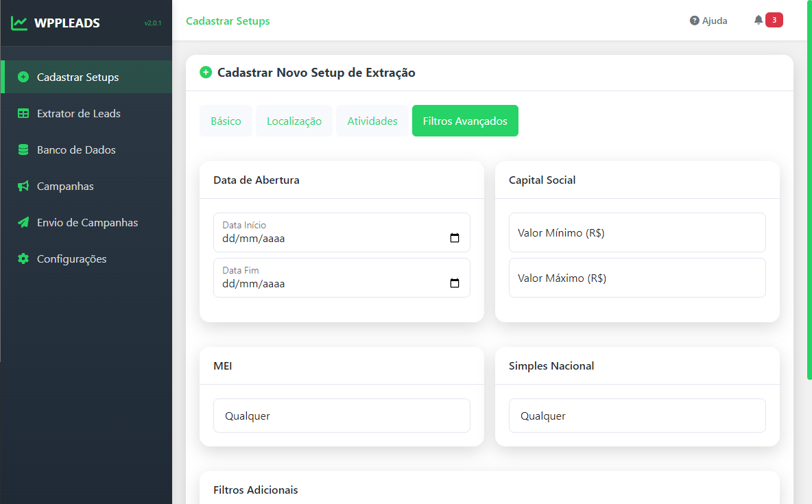Select the Envio de Campanhas paper plane icon
The width and height of the screenshot is (812, 504).
pos(23,222)
